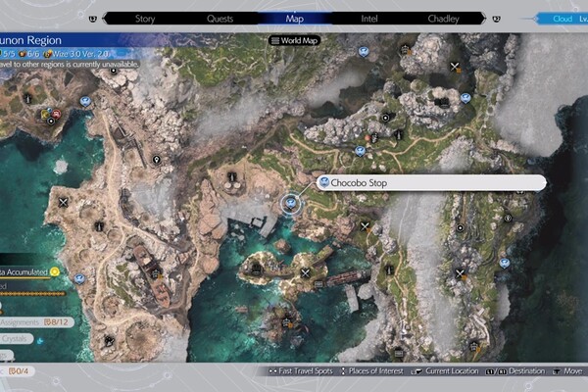
Task: Click crossed-swords icon in the northern mountains
Action: pyautogui.click(x=455, y=68)
